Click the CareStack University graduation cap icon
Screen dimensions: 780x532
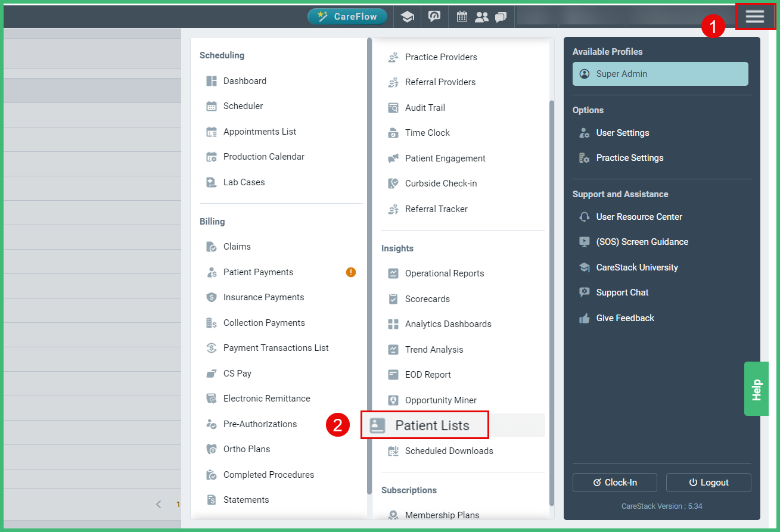pyautogui.click(x=585, y=267)
